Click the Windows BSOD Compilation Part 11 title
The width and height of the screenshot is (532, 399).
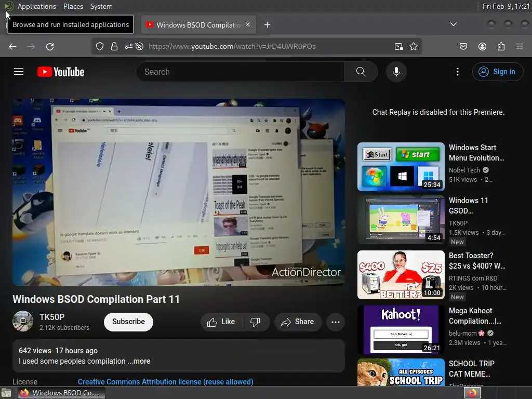(96, 299)
